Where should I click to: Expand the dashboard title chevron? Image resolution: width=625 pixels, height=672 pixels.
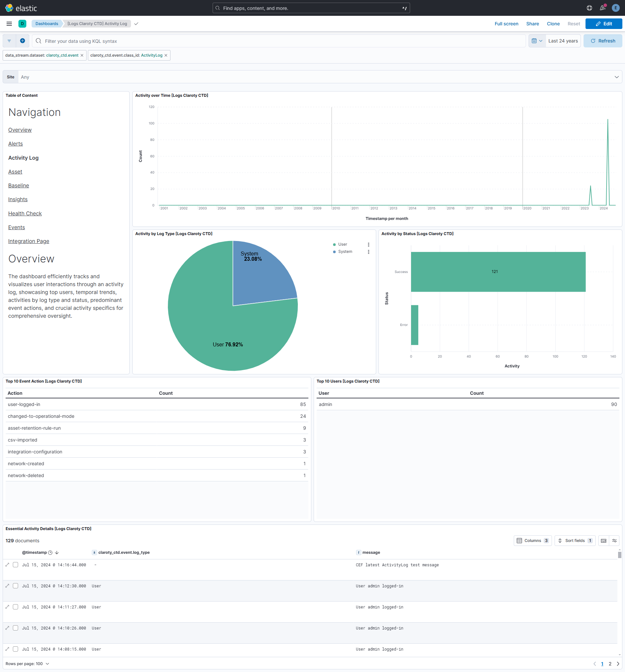point(136,24)
